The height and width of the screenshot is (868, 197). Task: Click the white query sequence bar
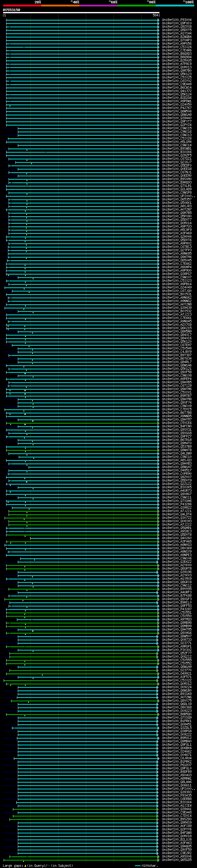(81, 12)
